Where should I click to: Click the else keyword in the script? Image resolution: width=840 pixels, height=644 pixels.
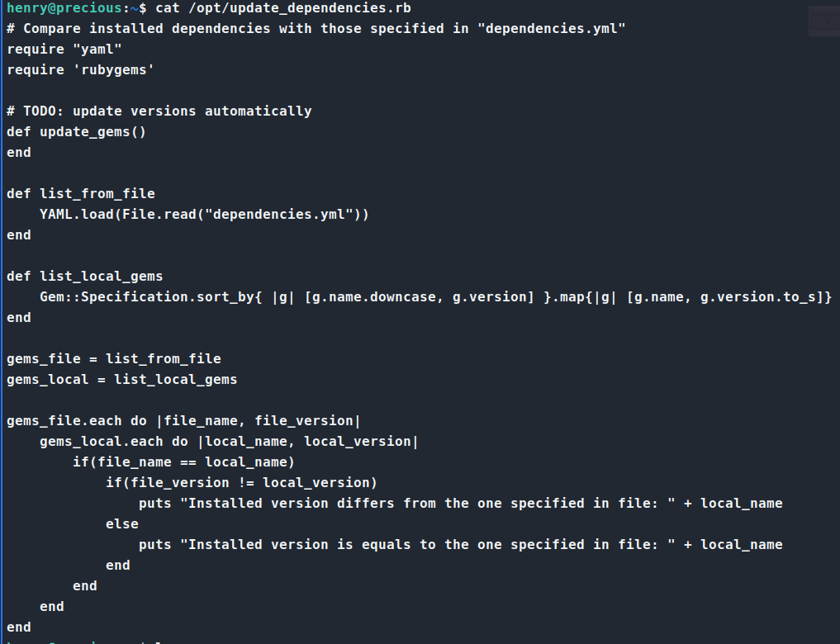pos(122,524)
